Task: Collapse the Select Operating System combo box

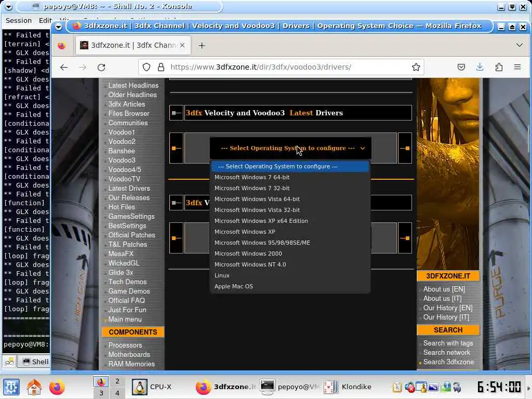Action: (291, 148)
